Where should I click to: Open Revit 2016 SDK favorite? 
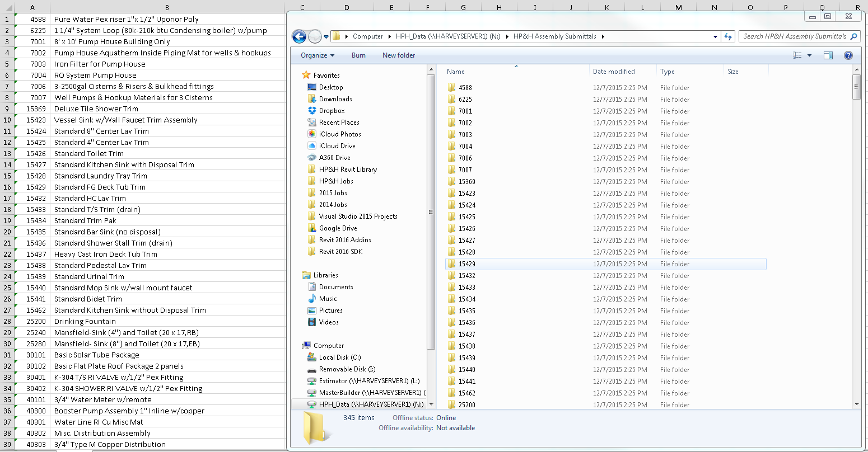[x=340, y=252]
